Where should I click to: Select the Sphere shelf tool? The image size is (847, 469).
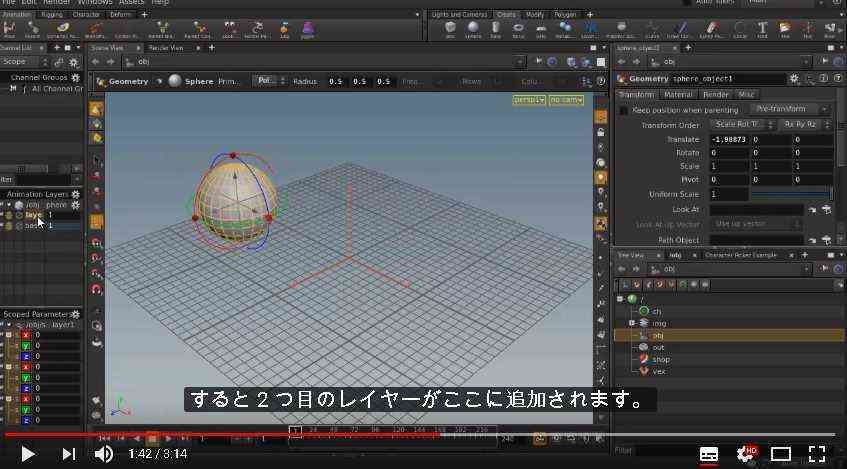(x=473, y=29)
